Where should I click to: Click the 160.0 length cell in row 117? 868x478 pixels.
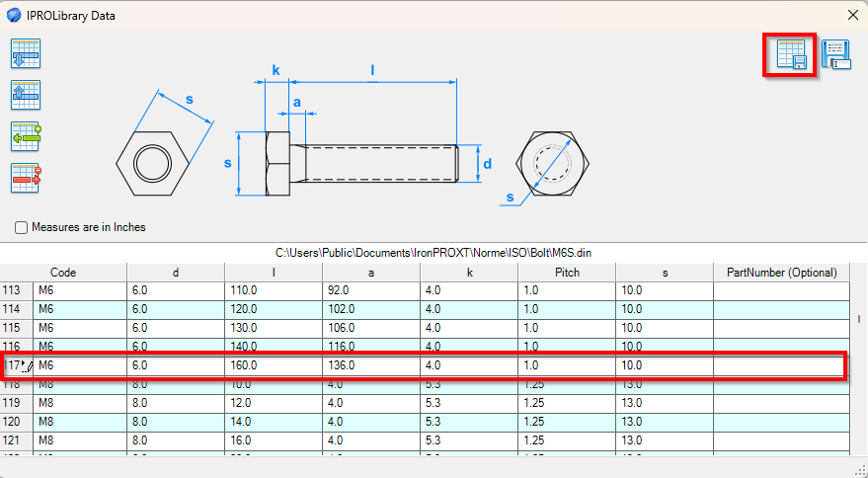point(274,365)
